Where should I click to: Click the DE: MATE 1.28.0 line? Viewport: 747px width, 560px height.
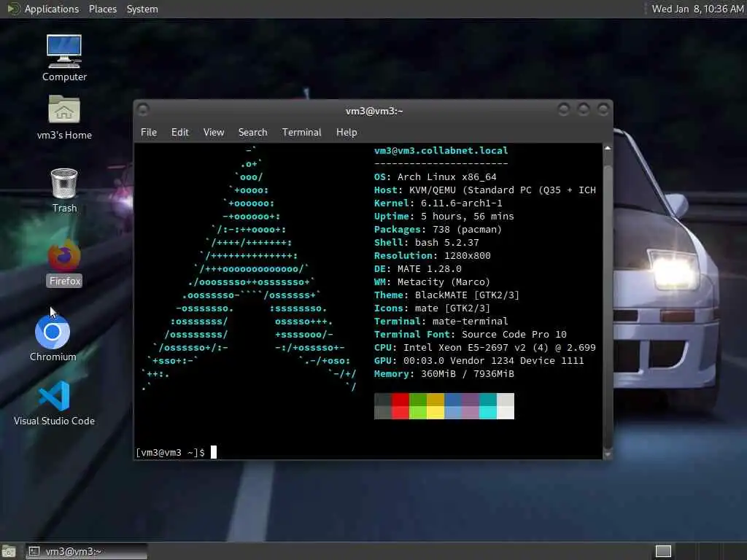coord(418,269)
